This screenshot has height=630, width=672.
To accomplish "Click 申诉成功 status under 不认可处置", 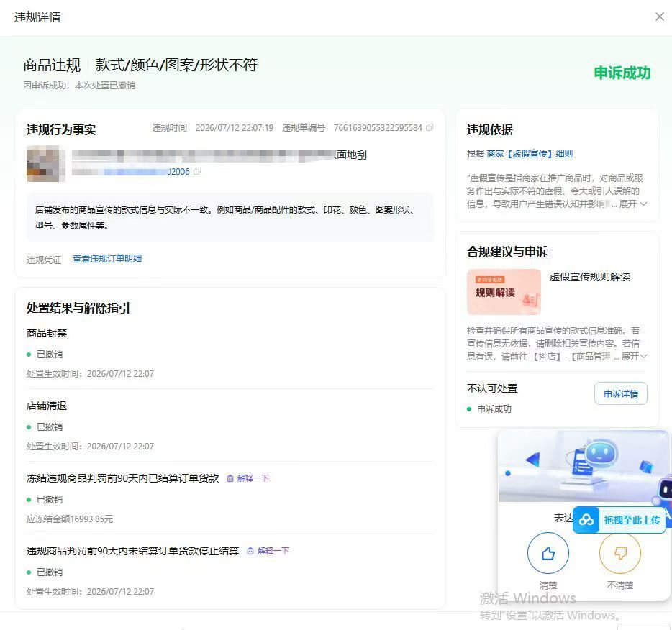I will 494,409.
